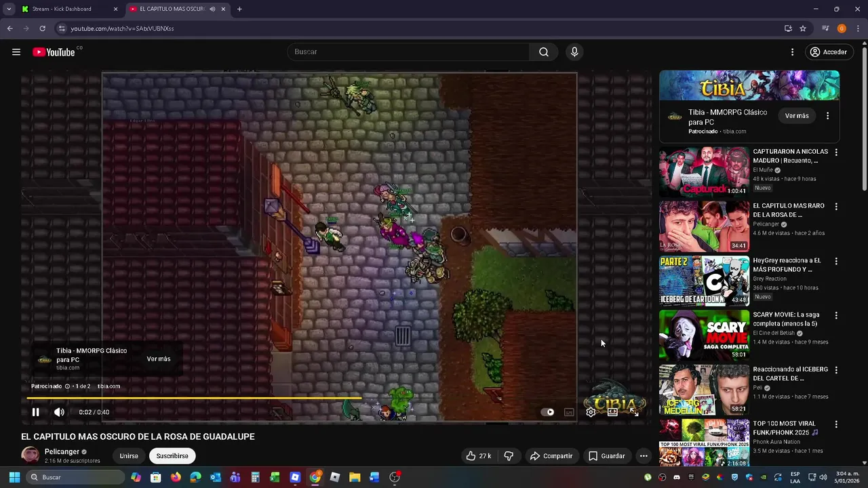This screenshot has height=488, width=868.
Task: Open options menu for the sidebar Tibia ad
Action: pyautogui.click(x=827, y=116)
